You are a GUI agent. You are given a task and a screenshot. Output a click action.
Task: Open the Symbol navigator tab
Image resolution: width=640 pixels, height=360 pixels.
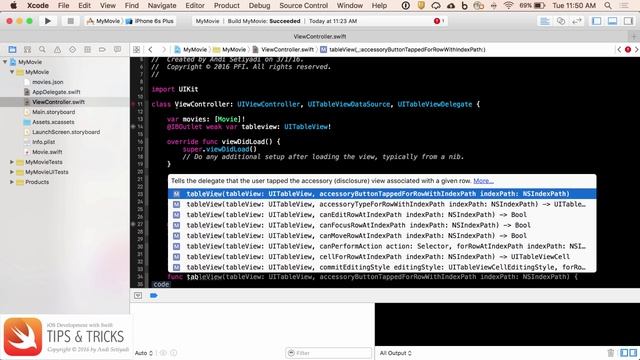(x=27, y=49)
